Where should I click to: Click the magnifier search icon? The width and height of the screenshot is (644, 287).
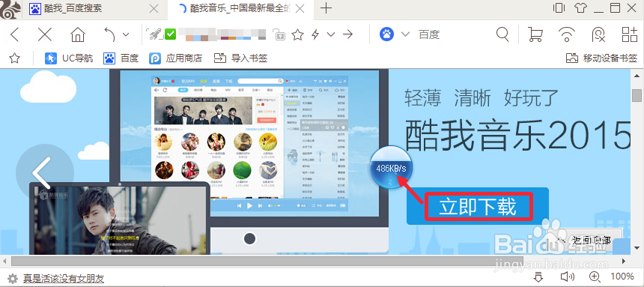[x=502, y=34]
